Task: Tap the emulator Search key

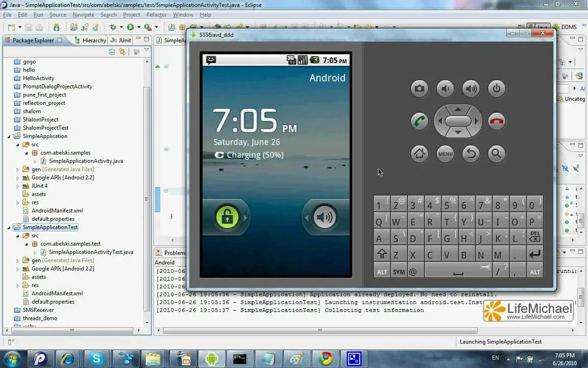Action: pos(496,154)
